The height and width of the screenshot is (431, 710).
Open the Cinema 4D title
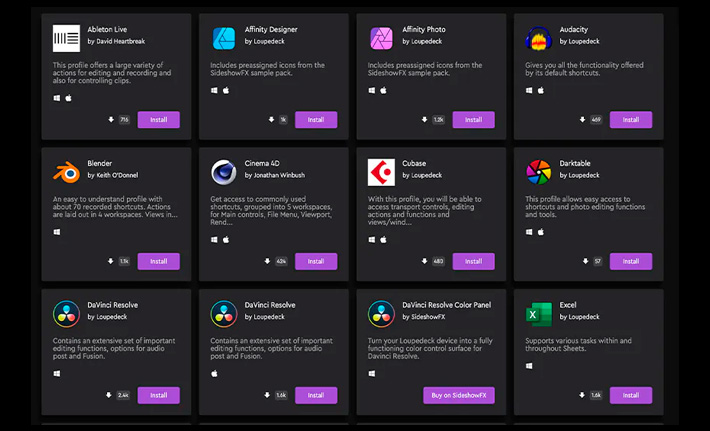click(262, 163)
